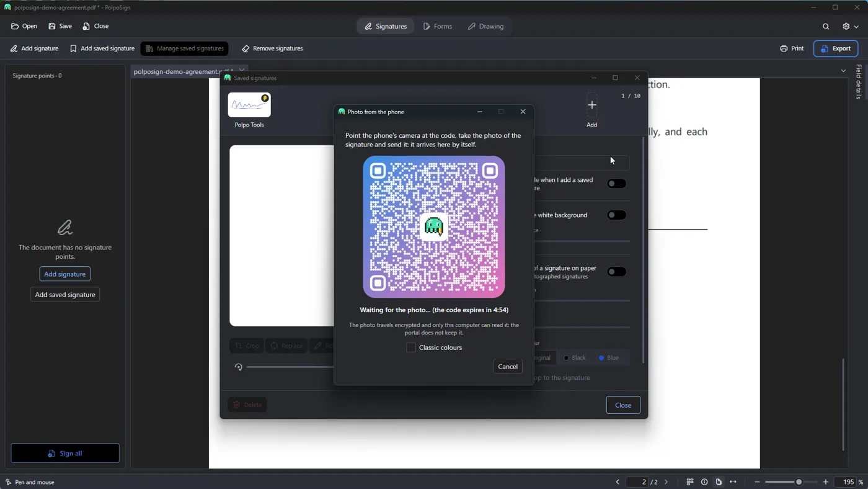This screenshot has width=868, height=489.
Task: Click Add signature button in the left panel
Action: pyautogui.click(x=65, y=274)
